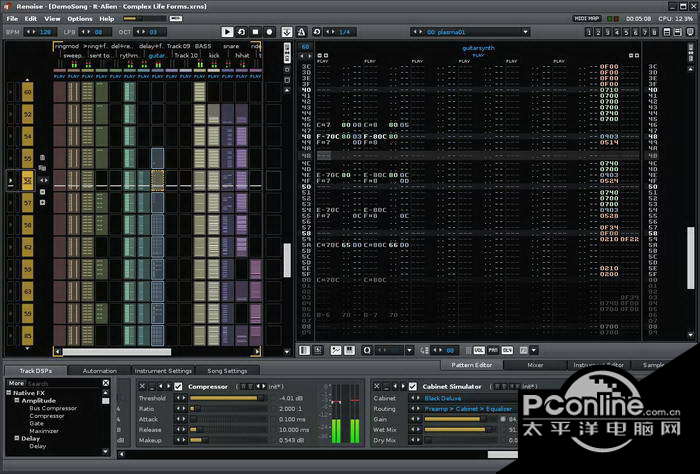Toggle upper frame visibility icon
The image size is (700, 474).
coord(667,32)
